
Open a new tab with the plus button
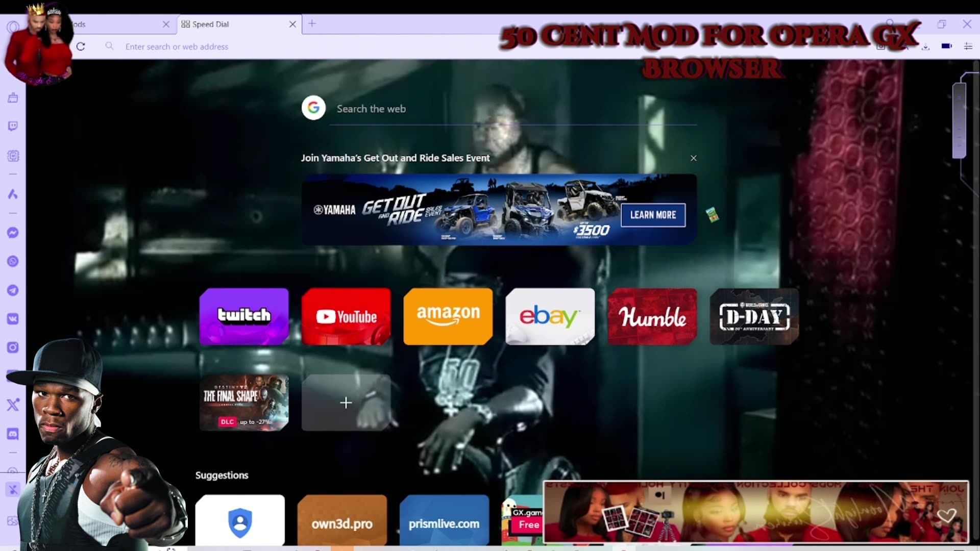[312, 24]
